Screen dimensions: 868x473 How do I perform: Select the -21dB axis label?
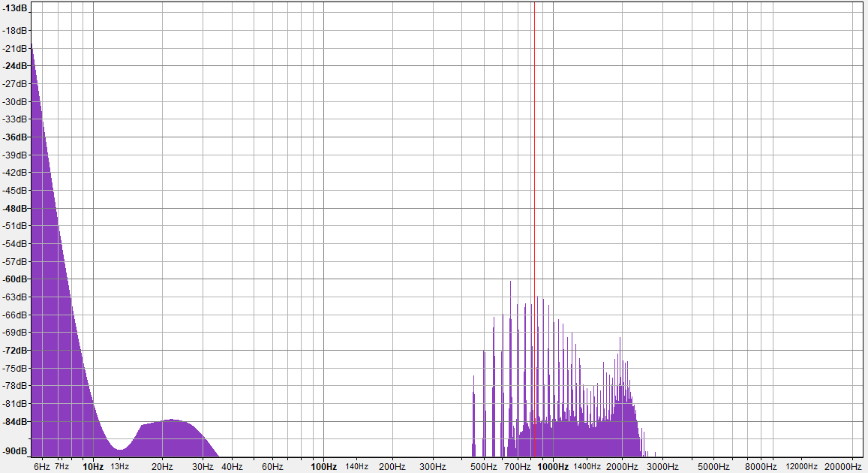[15, 48]
